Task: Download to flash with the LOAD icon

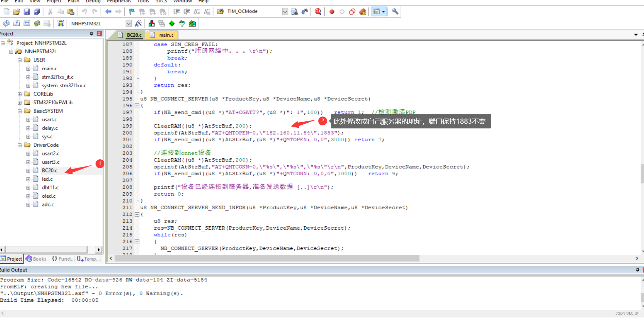Action: (x=61, y=23)
